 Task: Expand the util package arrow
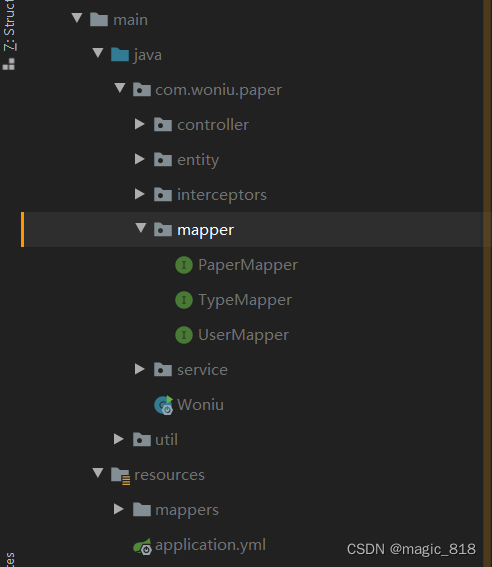click(119, 439)
